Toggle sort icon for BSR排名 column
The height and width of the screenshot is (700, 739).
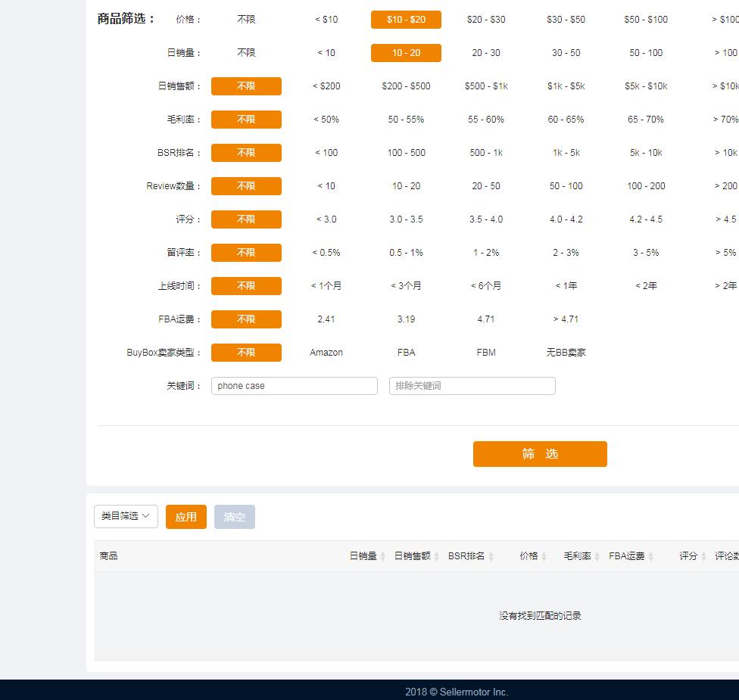point(491,557)
